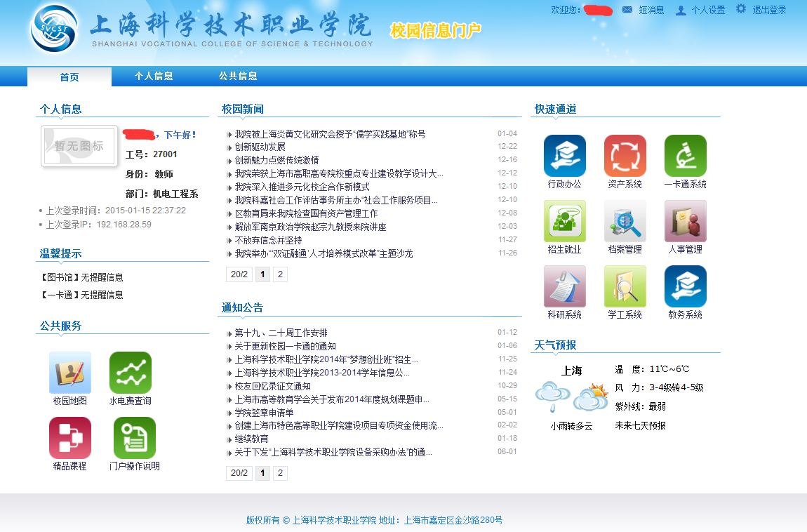Open the 校园地图 icon
Viewport: 807px width, 532px height.
coord(69,373)
